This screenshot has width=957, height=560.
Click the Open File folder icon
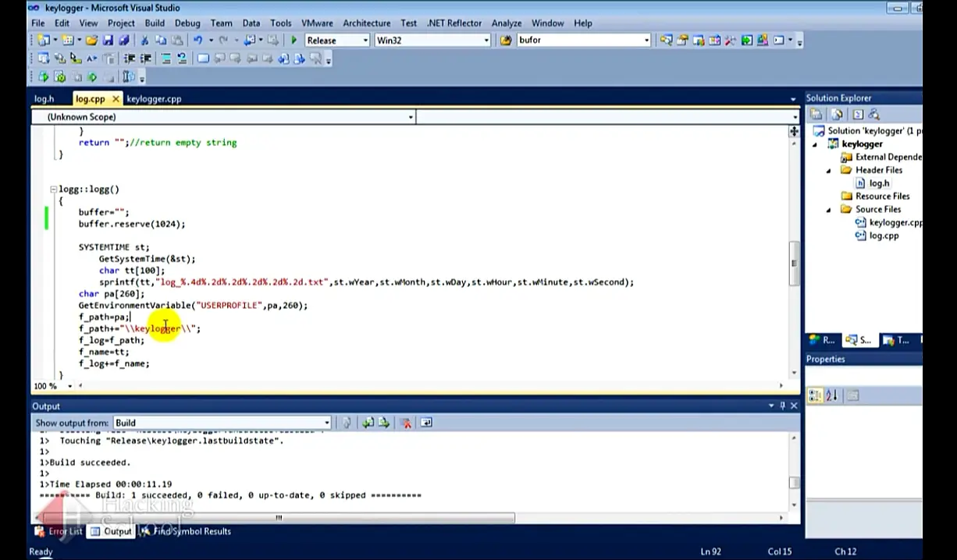pyautogui.click(x=91, y=41)
